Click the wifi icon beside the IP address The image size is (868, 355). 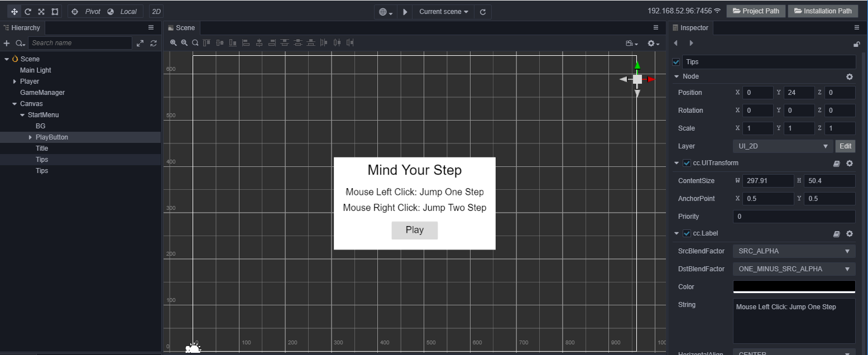click(x=717, y=11)
